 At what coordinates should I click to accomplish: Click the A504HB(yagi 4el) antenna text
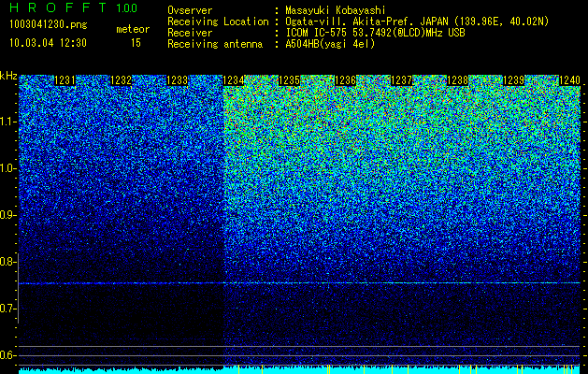pos(330,44)
